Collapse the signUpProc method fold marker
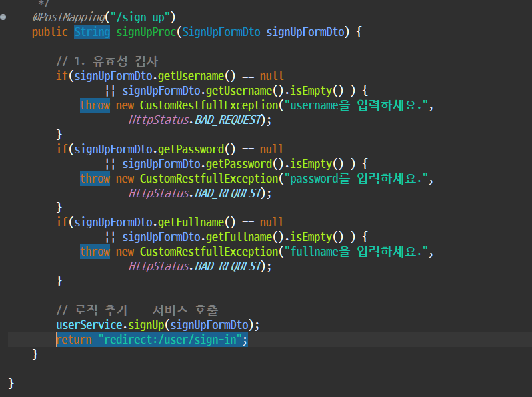This screenshot has width=532, height=397. [3, 17]
